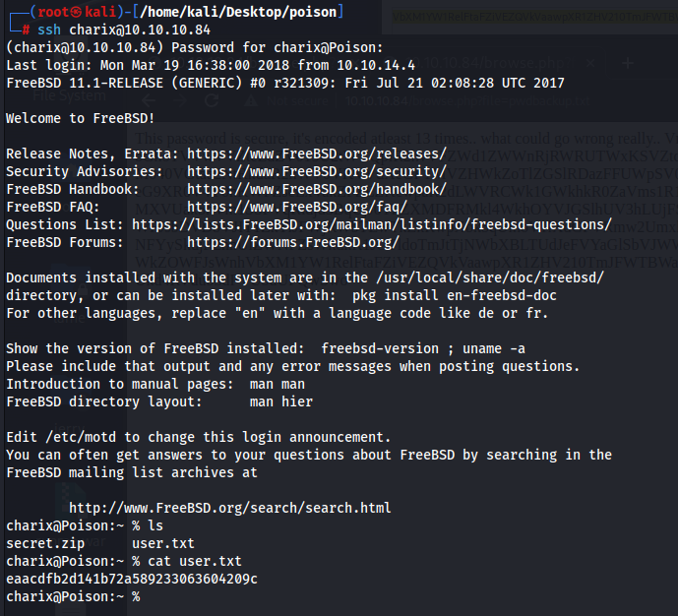Image resolution: width=678 pixels, height=616 pixels.
Task: Reload the page via faint refresh icon
Action: point(212,101)
